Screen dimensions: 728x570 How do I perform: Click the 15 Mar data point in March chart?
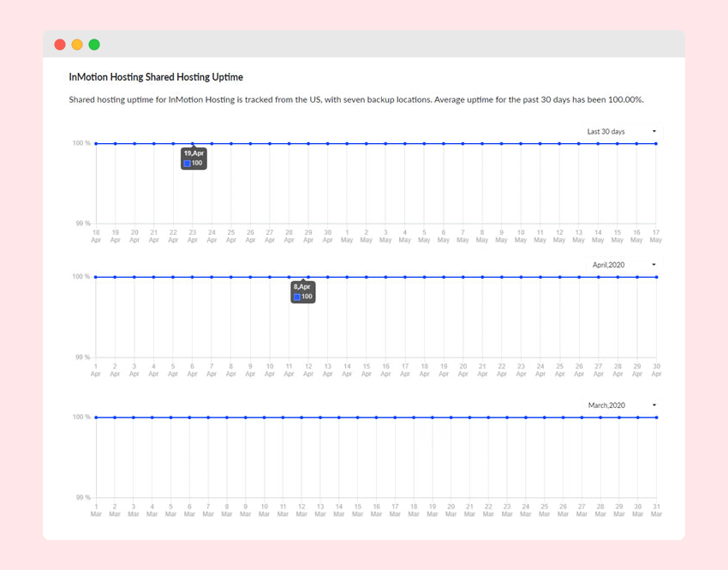tap(357, 417)
